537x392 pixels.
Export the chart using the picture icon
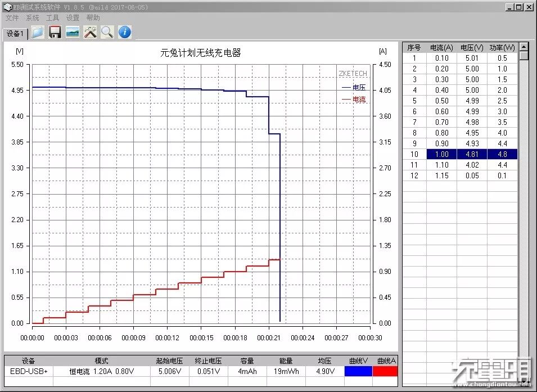73,32
